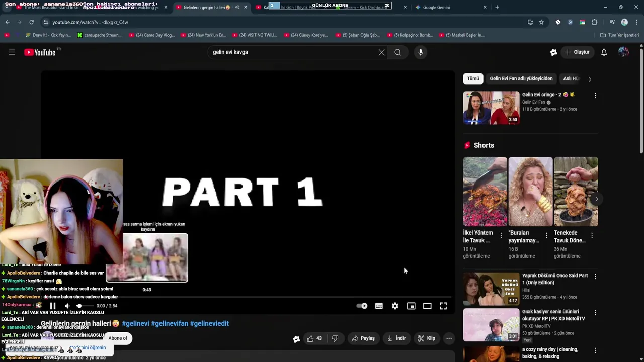Click browser back arrow
Viewport: 644px width, 362px height.
click(x=7, y=22)
